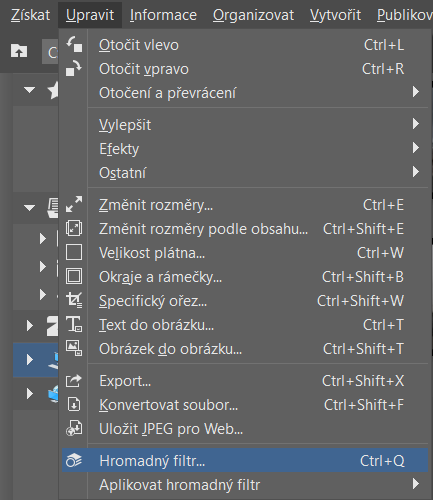Screen dimensions: 433x500
Task: Click the Změnit rozměry resize arrows icon
Action: point(74,204)
